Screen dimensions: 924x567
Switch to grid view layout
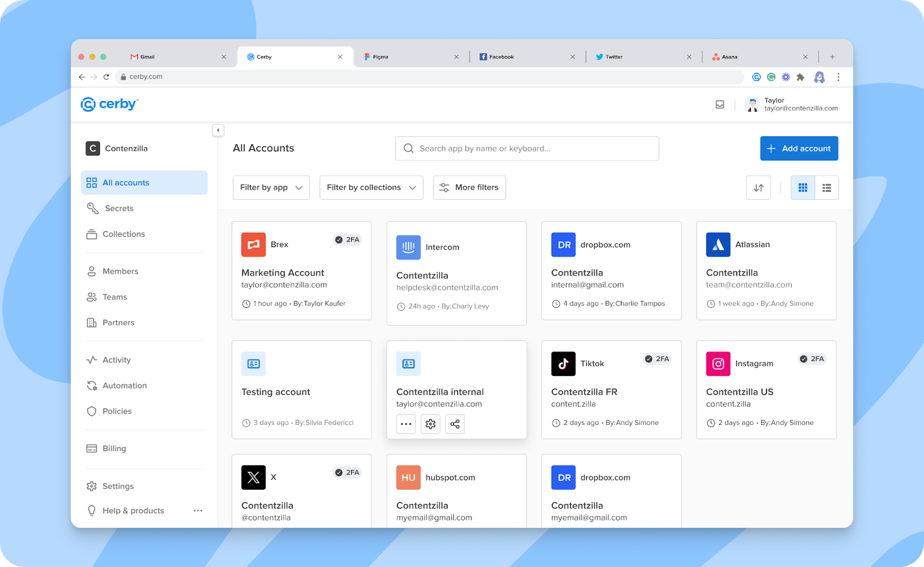(x=803, y=188)
